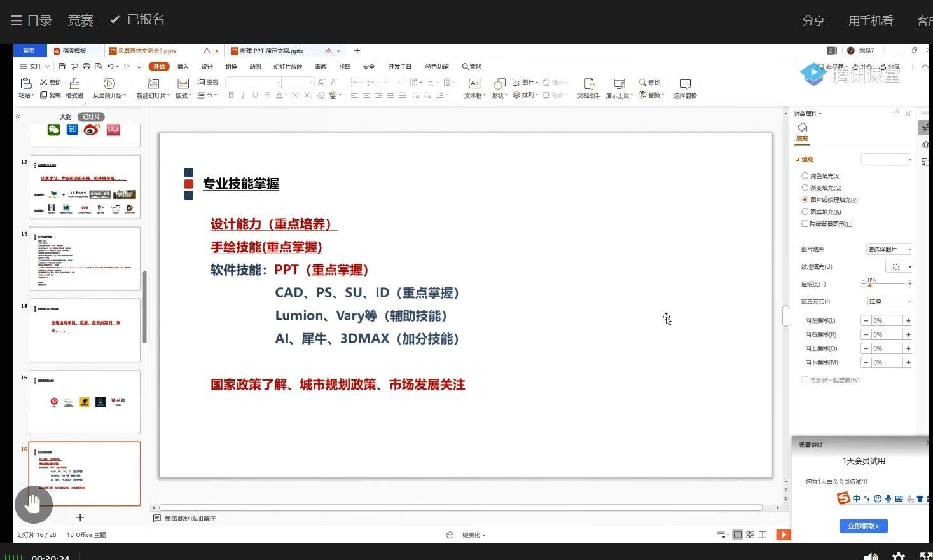
Task: Click the Text Box (文本框) icon
Action: [474, 85]
